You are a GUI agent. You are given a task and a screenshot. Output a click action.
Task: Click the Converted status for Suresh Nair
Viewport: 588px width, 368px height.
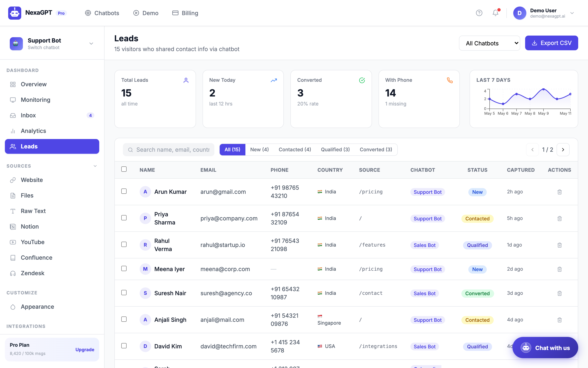[x=477, y=294]
